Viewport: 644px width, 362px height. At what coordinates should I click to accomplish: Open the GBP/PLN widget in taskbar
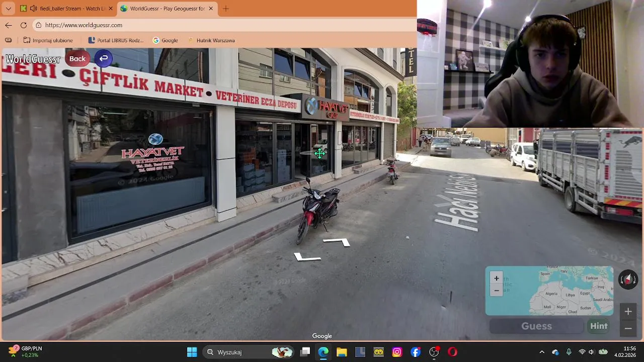click(25, 352)
